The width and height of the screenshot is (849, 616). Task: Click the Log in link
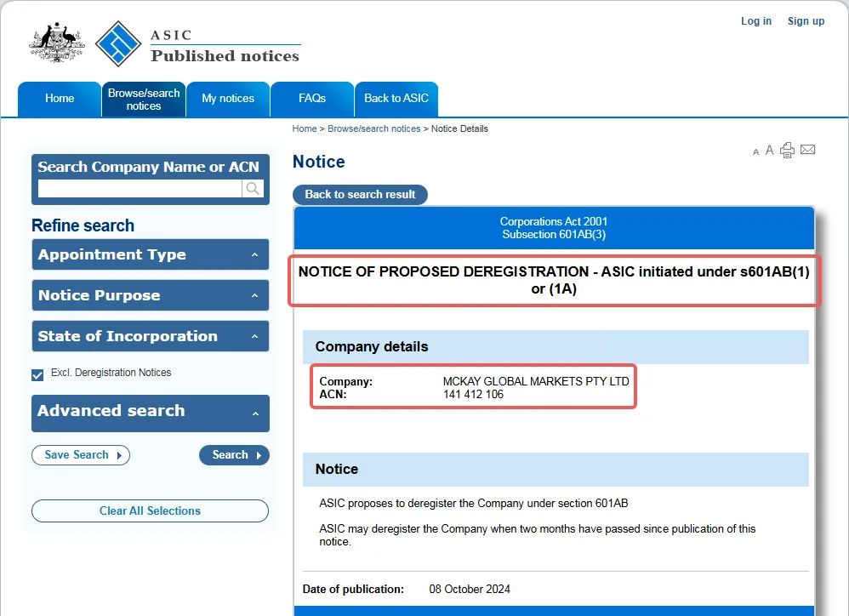pos(756,21)
